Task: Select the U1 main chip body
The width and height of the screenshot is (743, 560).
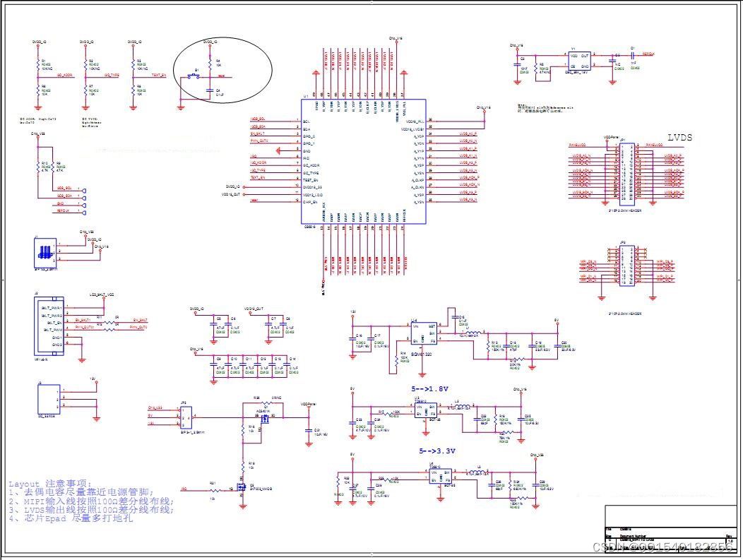Action: click(364, 162)
